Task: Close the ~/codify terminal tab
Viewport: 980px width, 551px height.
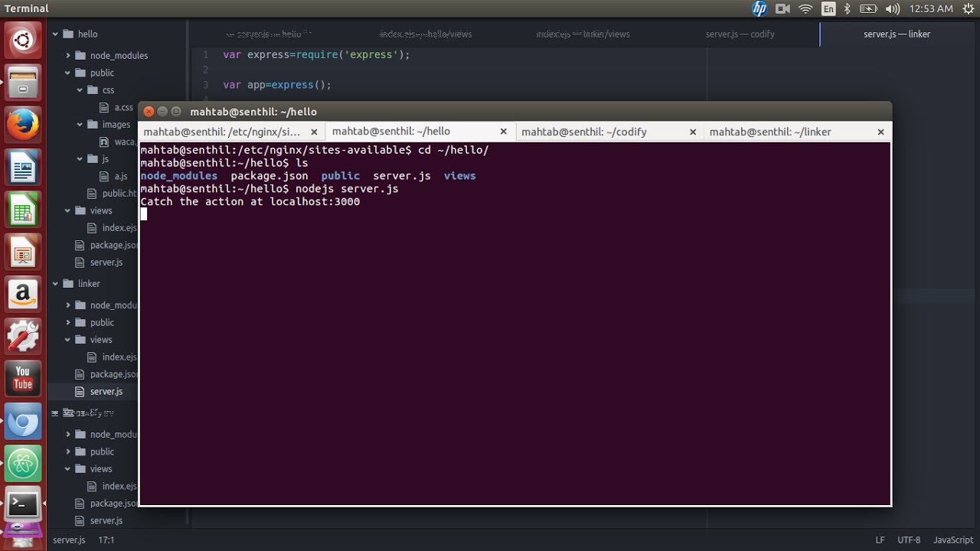Action: [x=693, y=132]
